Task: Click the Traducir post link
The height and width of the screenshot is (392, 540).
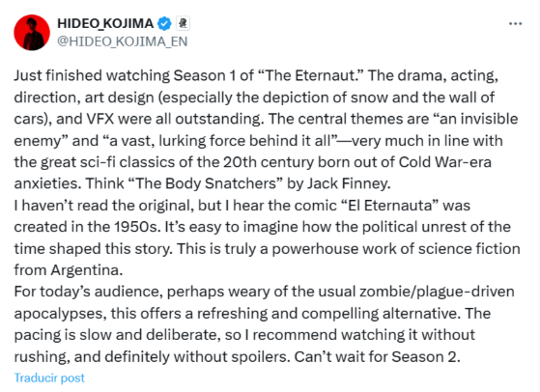Action: tap(49, 378)
